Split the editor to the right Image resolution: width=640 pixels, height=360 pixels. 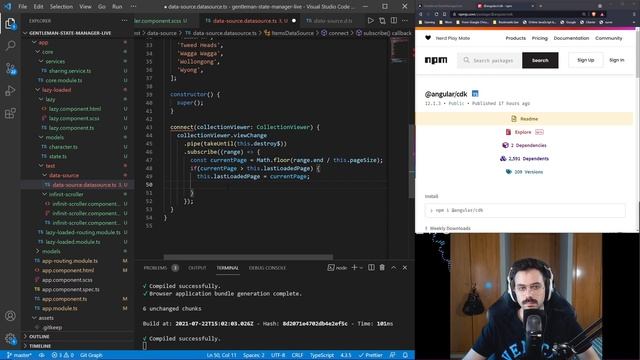tap(393, 20)
